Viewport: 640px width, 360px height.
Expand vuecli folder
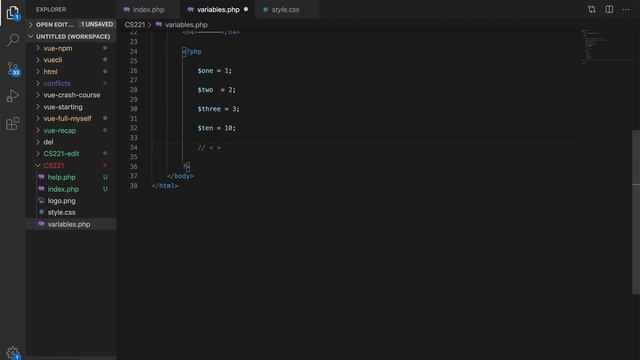pos(71,60)
